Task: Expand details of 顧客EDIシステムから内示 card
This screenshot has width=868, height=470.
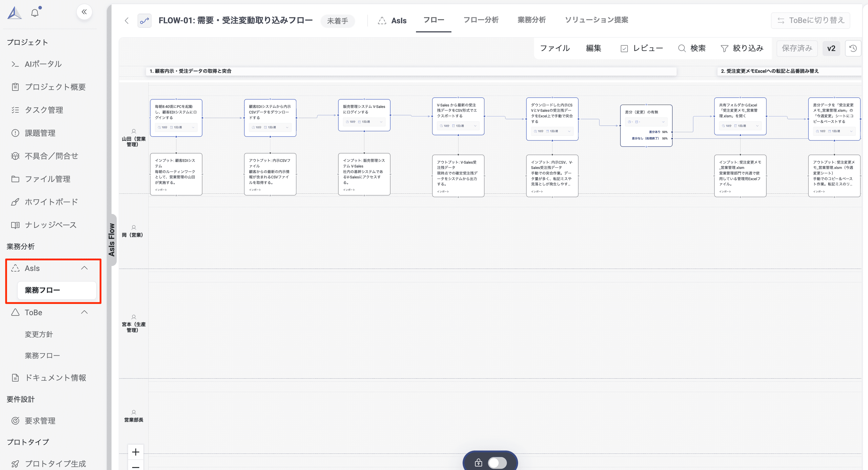Action: [287, 127]
